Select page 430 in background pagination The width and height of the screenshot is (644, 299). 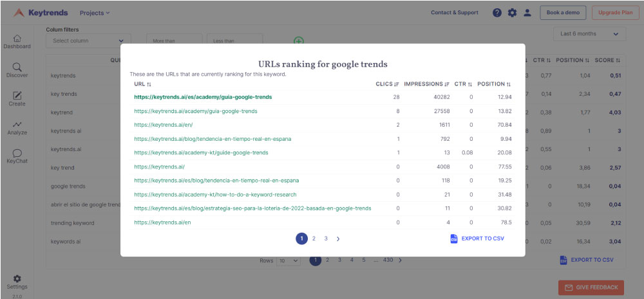[x=388, y=260]
